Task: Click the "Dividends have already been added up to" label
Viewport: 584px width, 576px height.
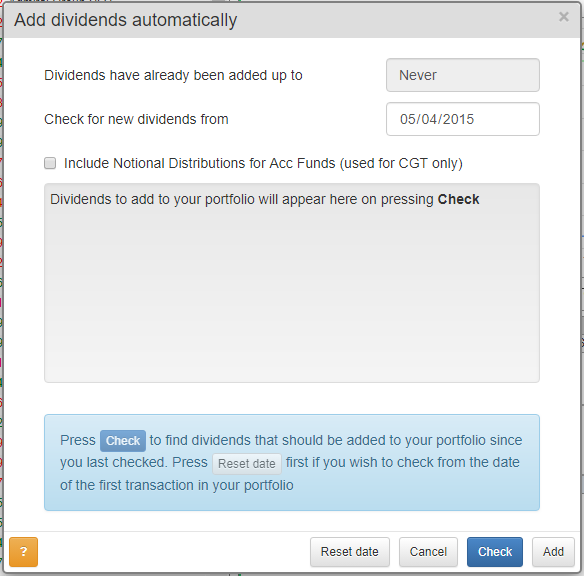Action: 173,75
